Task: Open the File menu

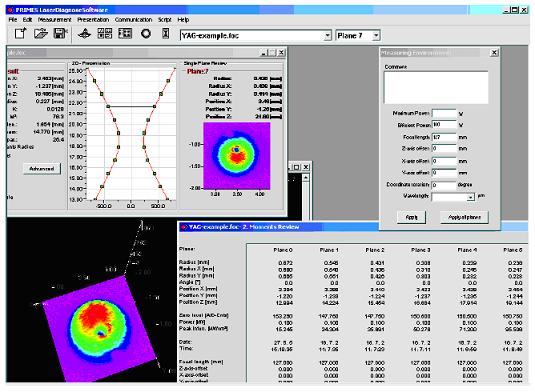Action: pyautogui.click(x=13, y=20)
